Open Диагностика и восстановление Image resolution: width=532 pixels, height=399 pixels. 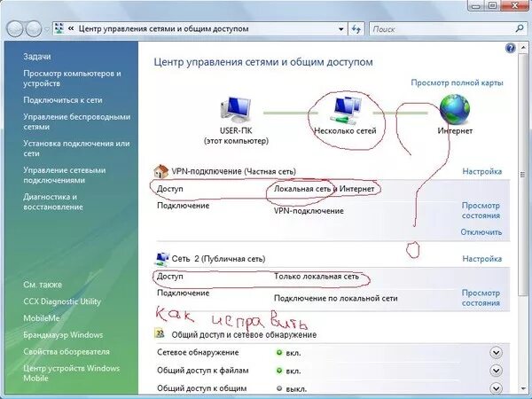(x=53, y=202)
